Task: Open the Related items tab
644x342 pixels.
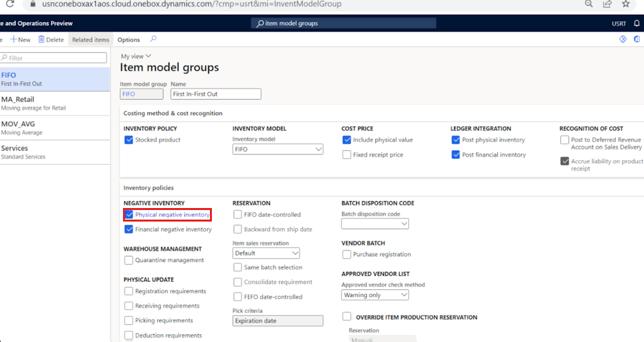Action: (x=90, y=40)
